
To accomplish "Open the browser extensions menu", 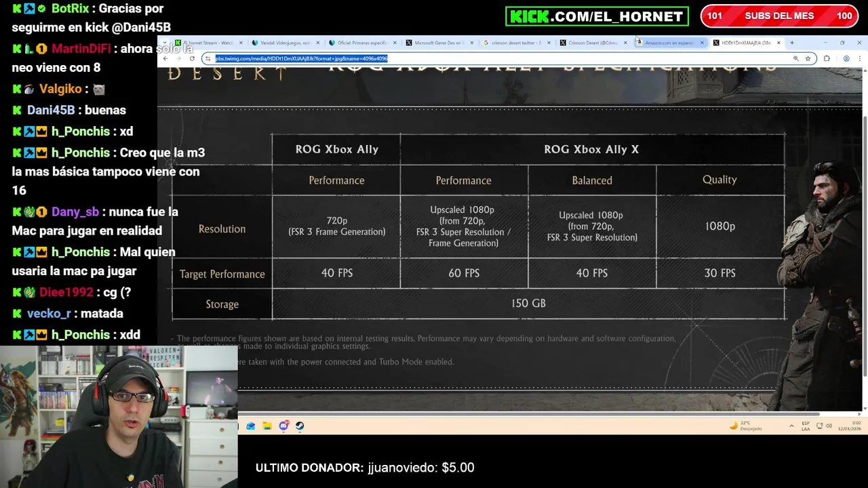I will click(827, 58).
